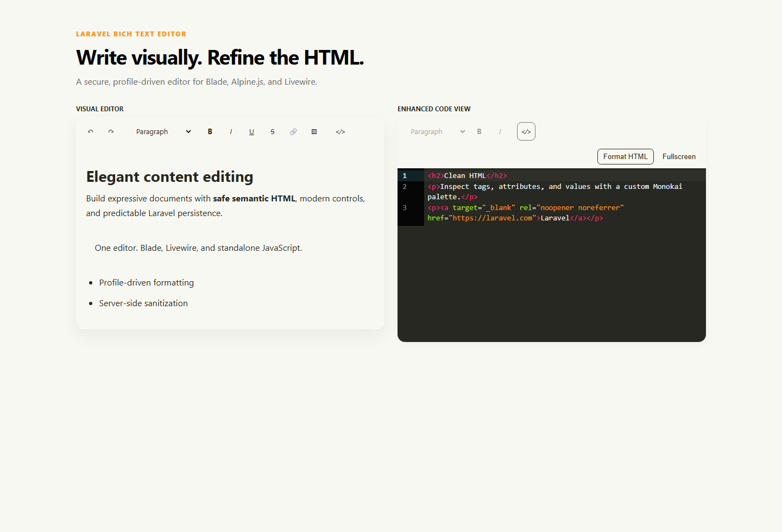
Task: Toggle bold in the visual editor toolbar
Action: pyautogui.click(x=210, y=131)
